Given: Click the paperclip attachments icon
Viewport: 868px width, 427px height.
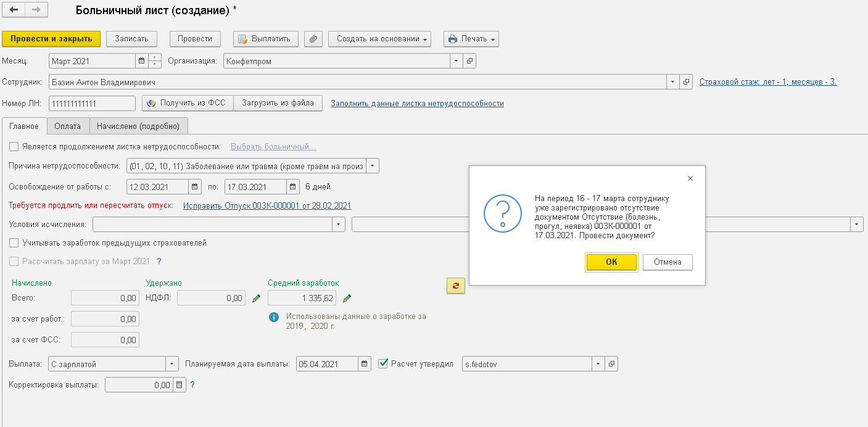Looking at the screenshot, I should [313, 39].
